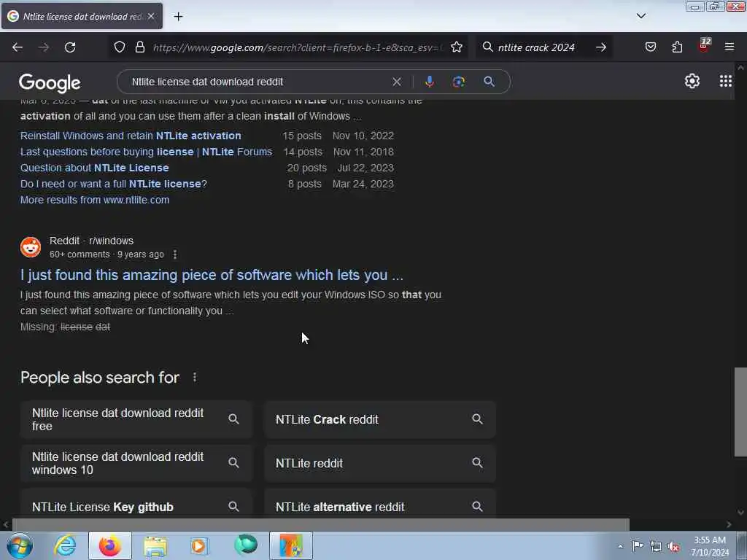
Task: Search suggestion 'Ntlite license dat download reddit windows 10'
Action: click(x=136, y=463)
